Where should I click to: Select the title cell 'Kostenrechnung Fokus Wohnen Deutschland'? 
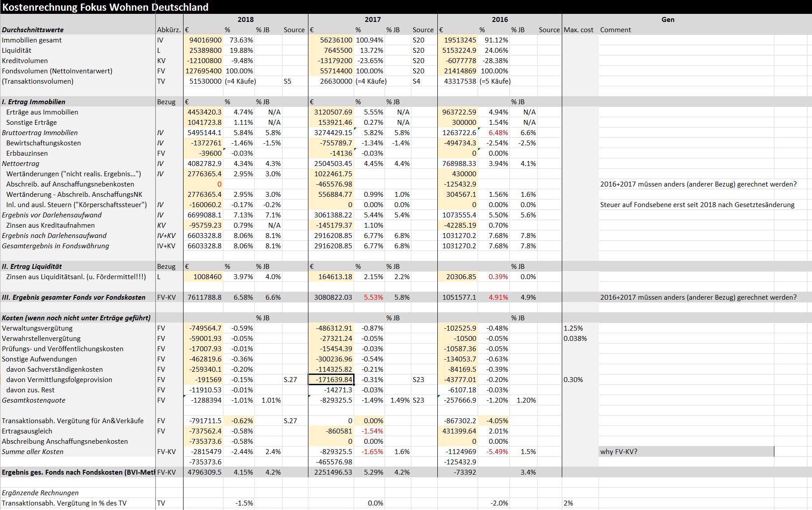106,7
